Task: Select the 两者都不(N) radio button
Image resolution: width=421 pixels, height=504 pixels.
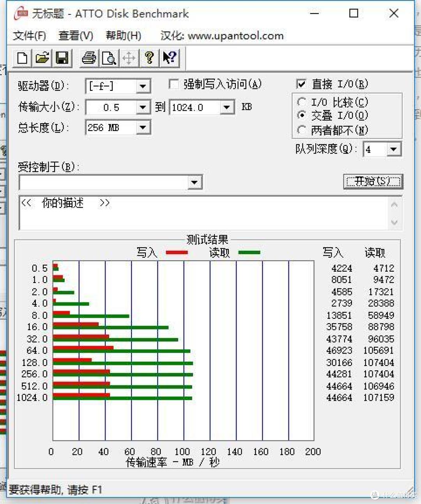Action: [301, 129]
